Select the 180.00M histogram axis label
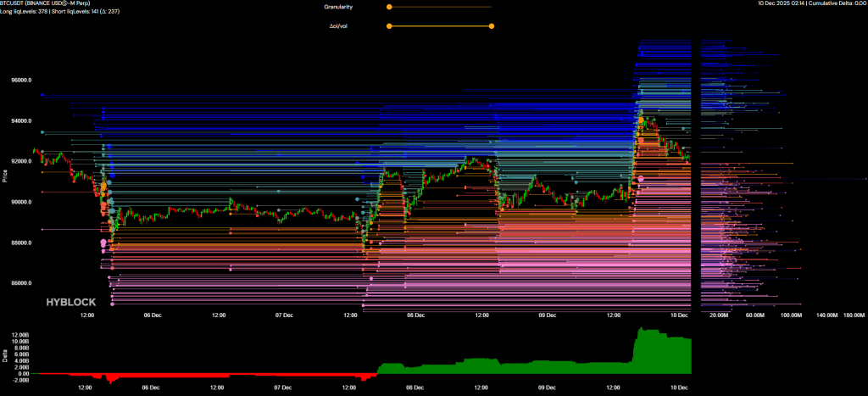 [851, 315]
